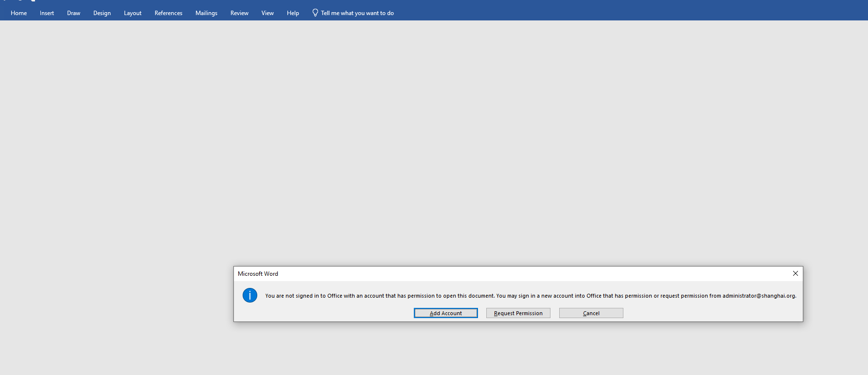The width and height of the screenshot is (868, 375).
Task: Open the Help tab
Action: (x=293, y=13)
